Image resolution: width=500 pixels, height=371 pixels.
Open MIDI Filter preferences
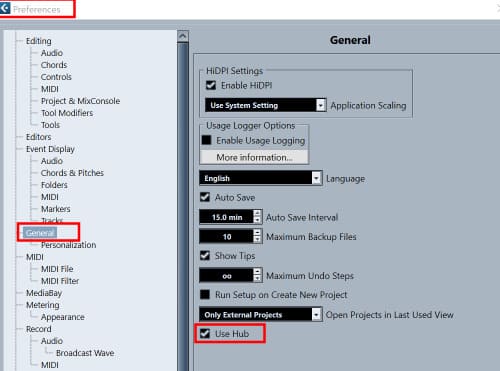pyautogui.click(x=60, y=281)
